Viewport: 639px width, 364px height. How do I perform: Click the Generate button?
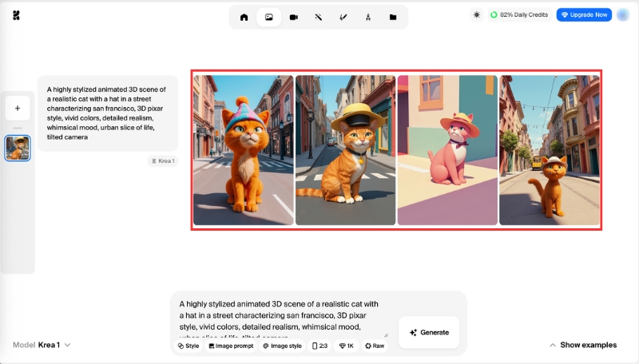click(429, 332)
